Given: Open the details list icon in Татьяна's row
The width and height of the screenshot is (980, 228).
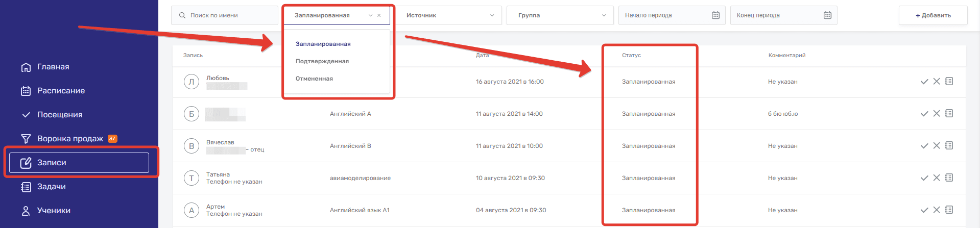Looking at the screenshot, I should [949, 178].
